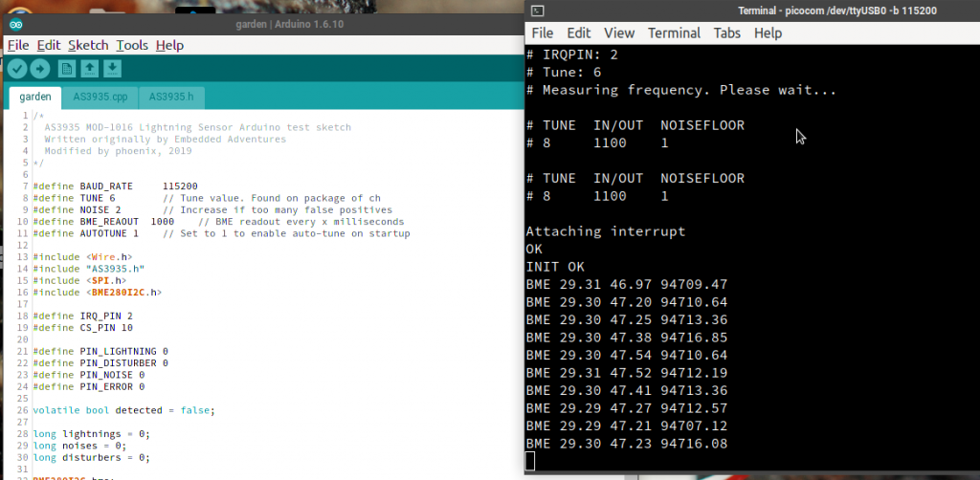Click the 'BME 29.30 47.20 94710.64' terminal line
The height and width of the screenshot is (480, 980).
tap(627, 303)
